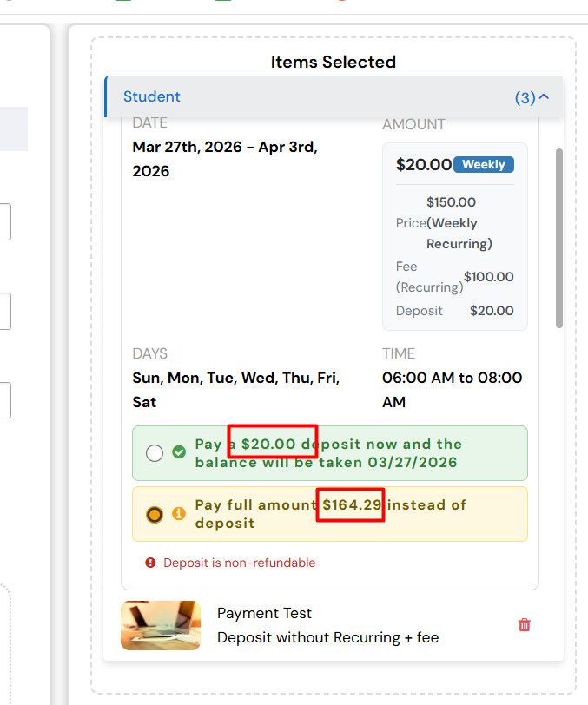This screenshot has width=588, height=705.
Task: Click the green checkmark icon in deposit option
Action: 179,452
